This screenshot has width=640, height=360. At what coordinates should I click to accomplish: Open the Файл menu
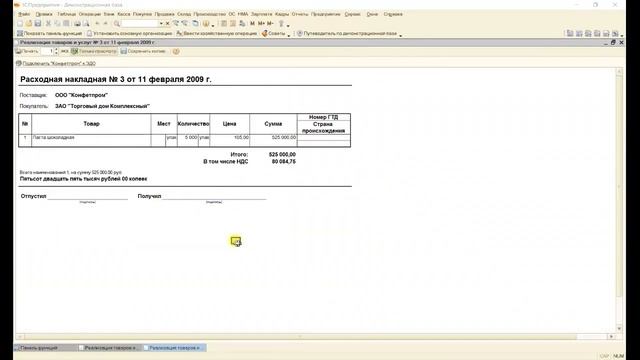click(x=24, y=14)
